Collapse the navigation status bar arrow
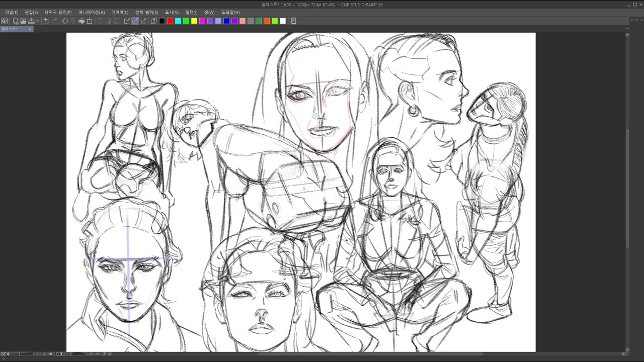Viewport: 644px width, 362px height. point(110,354)
